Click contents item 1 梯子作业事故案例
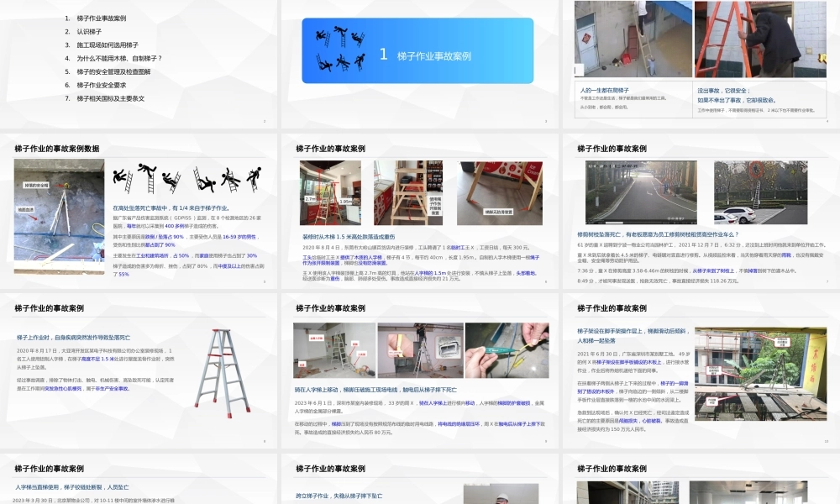 (x=102, y=18)
